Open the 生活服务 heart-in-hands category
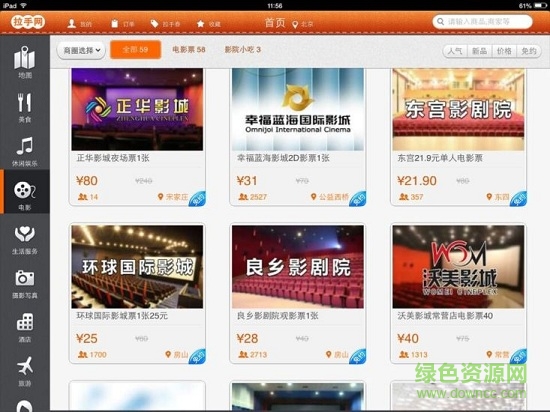 25,240
